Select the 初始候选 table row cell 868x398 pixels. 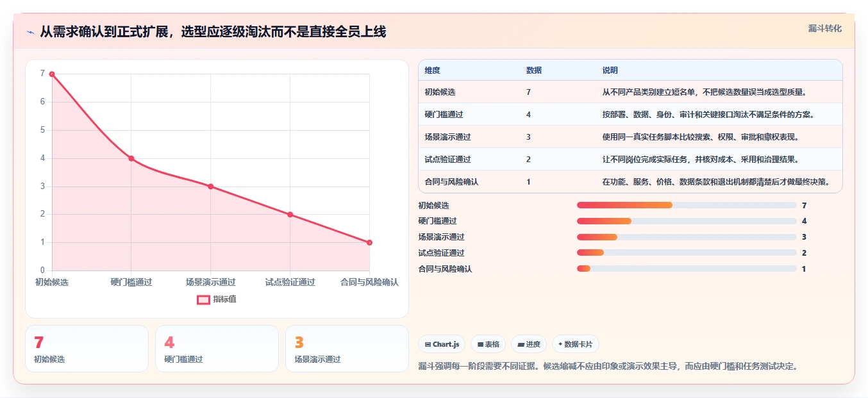click(x=440, y=92)
